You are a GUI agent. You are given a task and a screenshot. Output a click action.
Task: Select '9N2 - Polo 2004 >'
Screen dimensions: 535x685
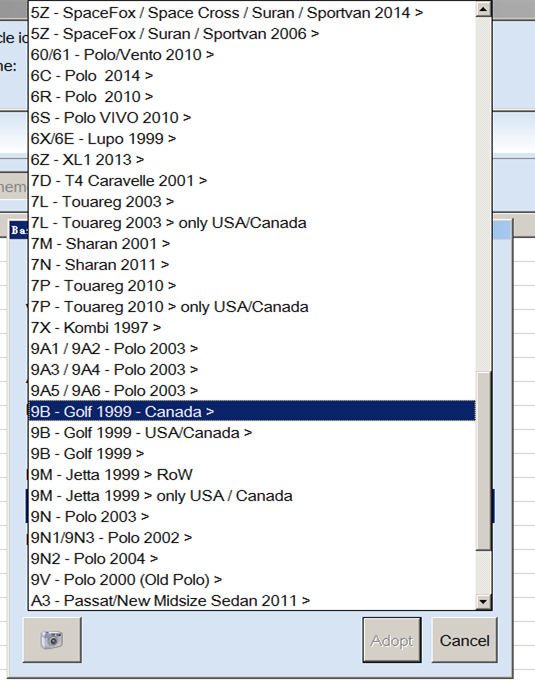[252, 559]
